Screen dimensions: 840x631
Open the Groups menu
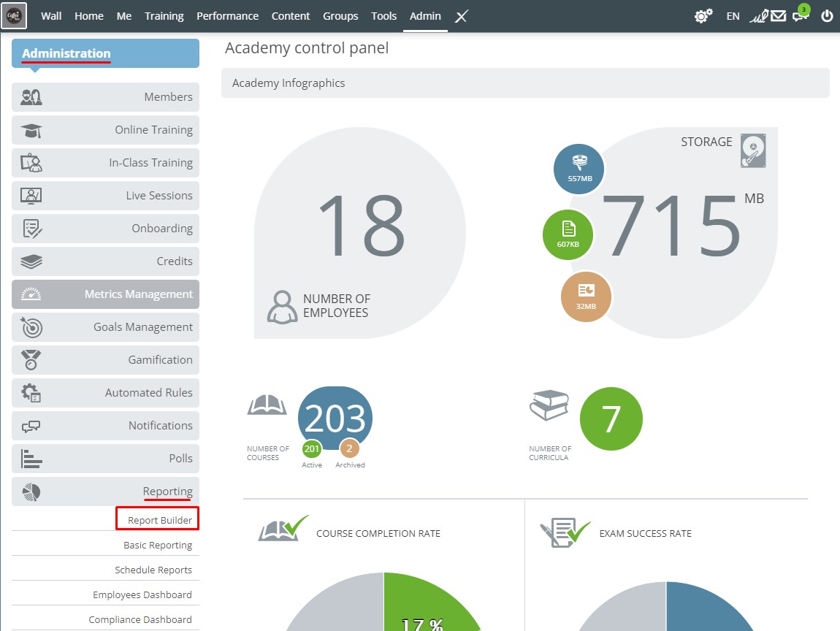tap(340, 16)
